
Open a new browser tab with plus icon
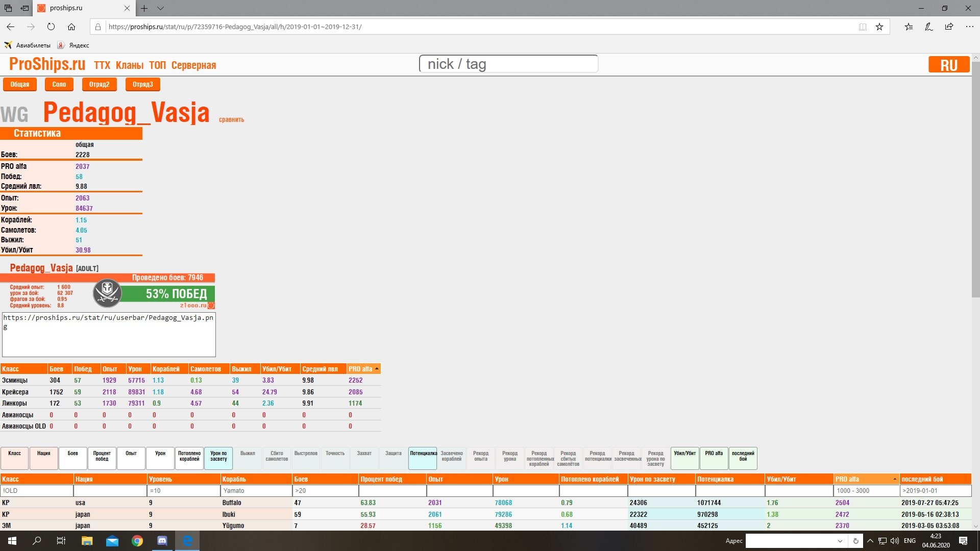[144, 8]
